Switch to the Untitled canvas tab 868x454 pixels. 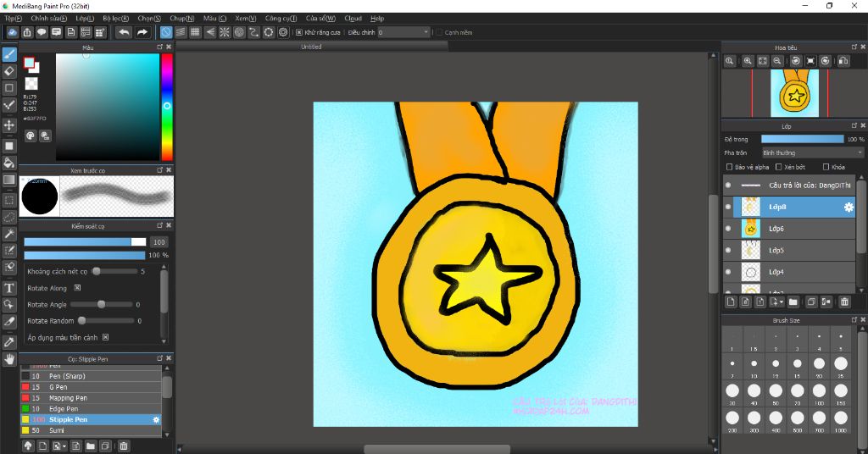tap(311, 47)
